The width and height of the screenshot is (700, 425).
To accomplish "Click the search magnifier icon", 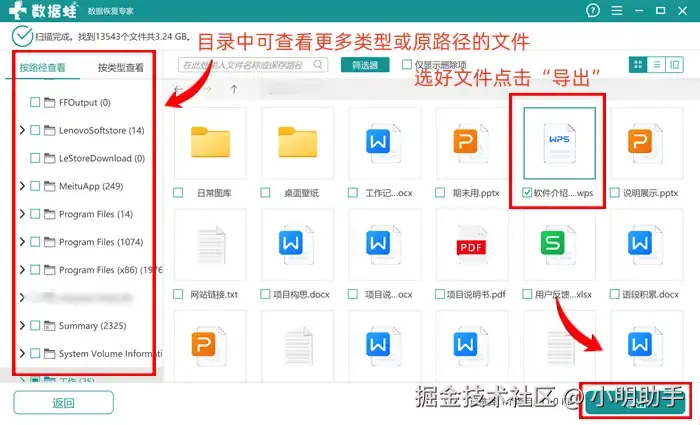I will (x=317, y=65).
